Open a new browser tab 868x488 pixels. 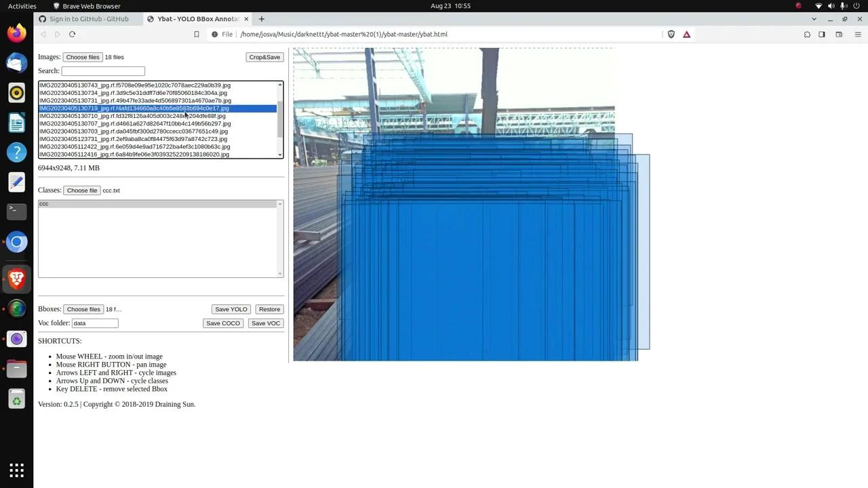262,19
